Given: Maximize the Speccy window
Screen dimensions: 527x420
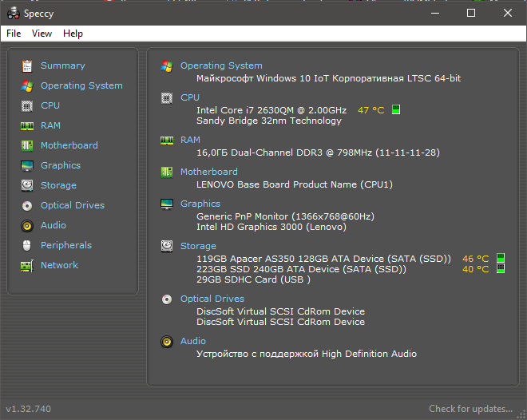Looking at the screenshot, I should coord(471,13).
